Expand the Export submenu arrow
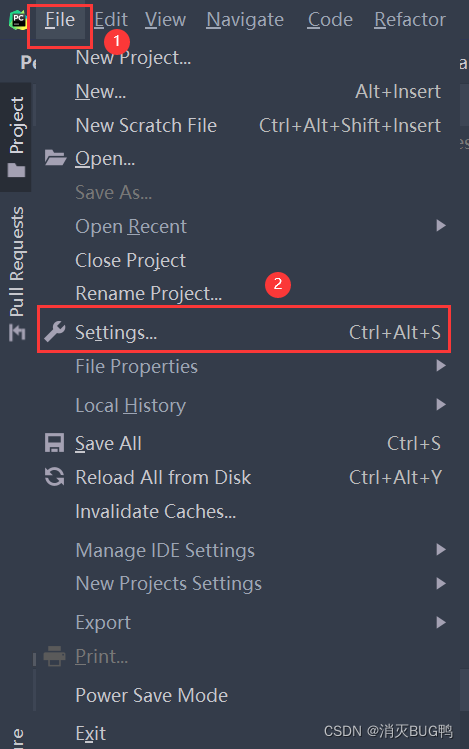The image size is (469, 749). pos(441,622)
